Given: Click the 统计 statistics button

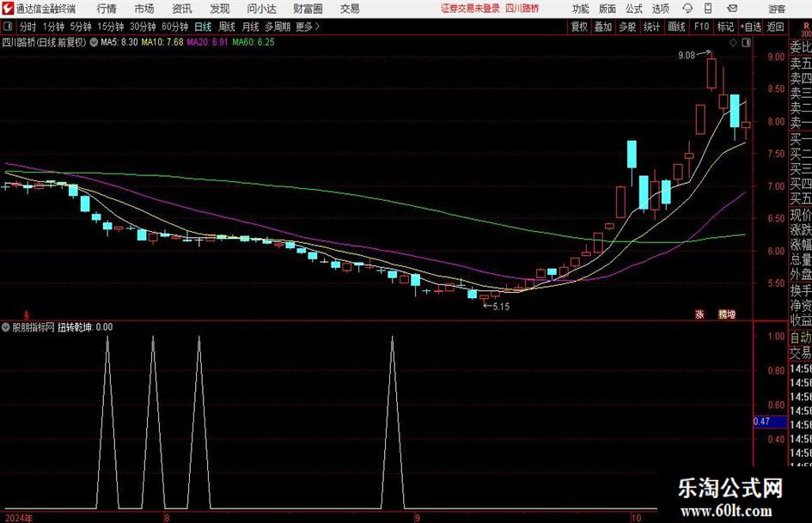Looking at the screenshot, I should [x=651, y=27].
